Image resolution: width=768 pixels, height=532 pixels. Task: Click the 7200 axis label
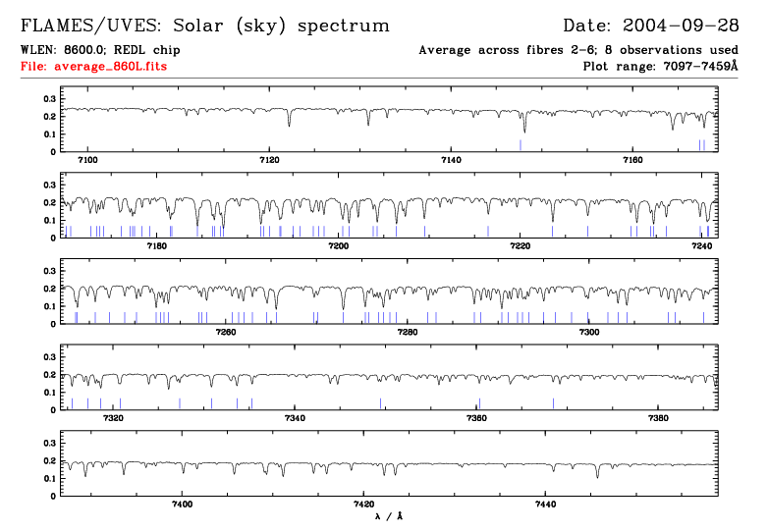[339, 246]
